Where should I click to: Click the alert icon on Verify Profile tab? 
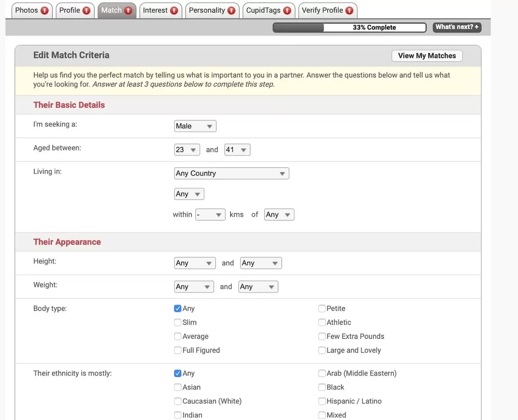pos(349,10)
